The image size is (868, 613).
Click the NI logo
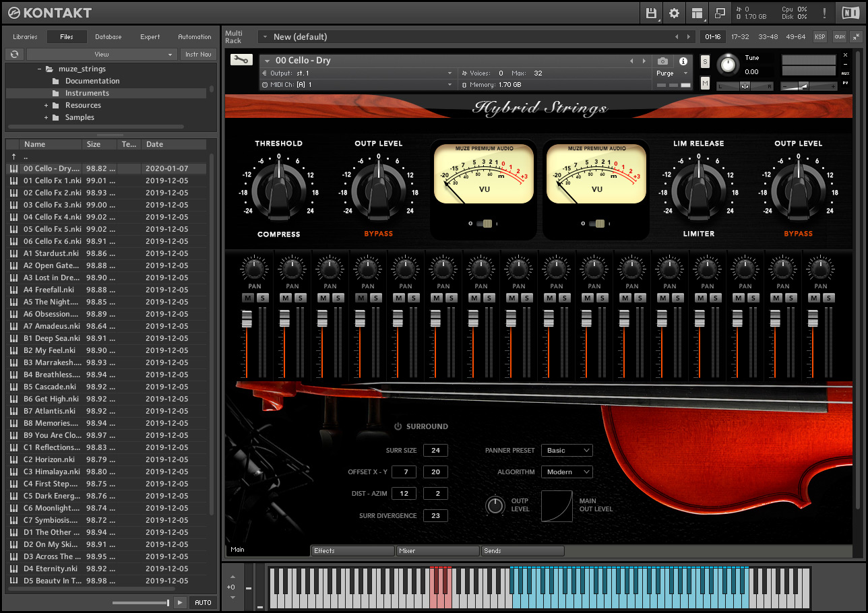[x=850, y=13]
